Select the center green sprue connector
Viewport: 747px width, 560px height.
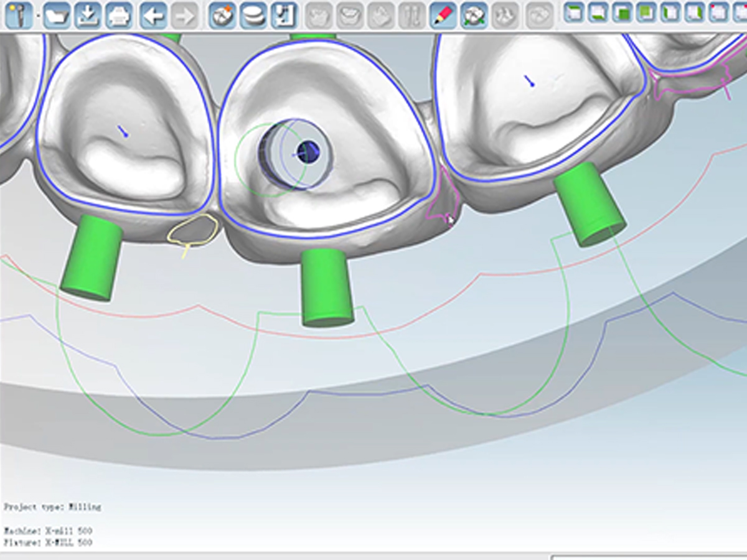(326, 287)
